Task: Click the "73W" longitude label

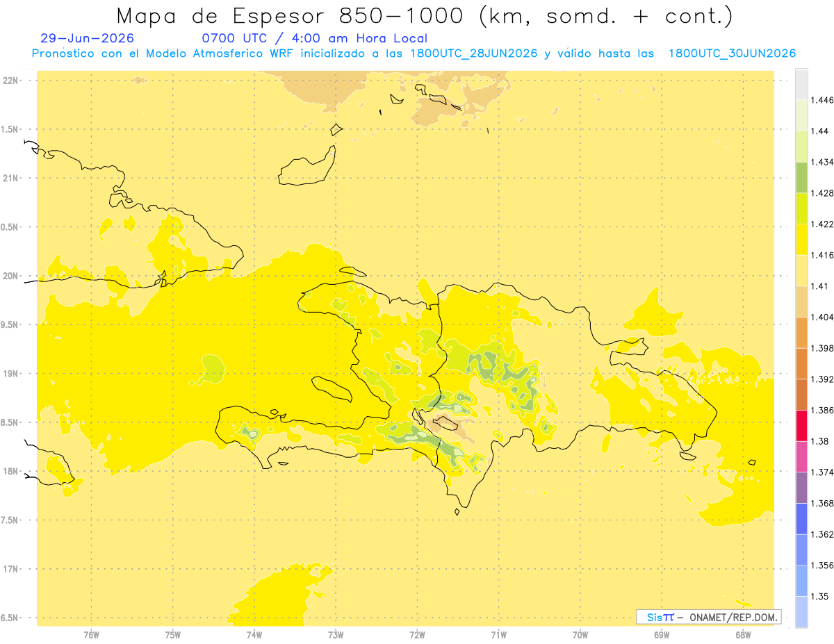Action: [336, 635]
